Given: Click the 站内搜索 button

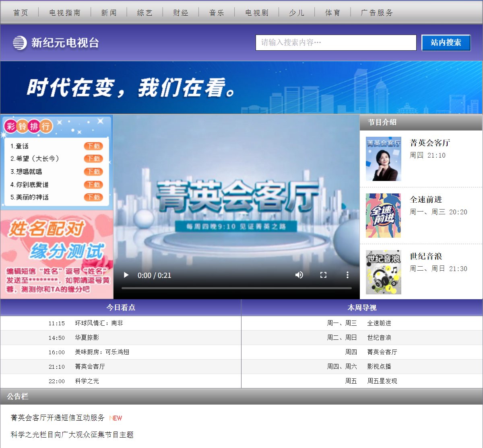Looking at the screenshot, I should click(x=446, y=43).
